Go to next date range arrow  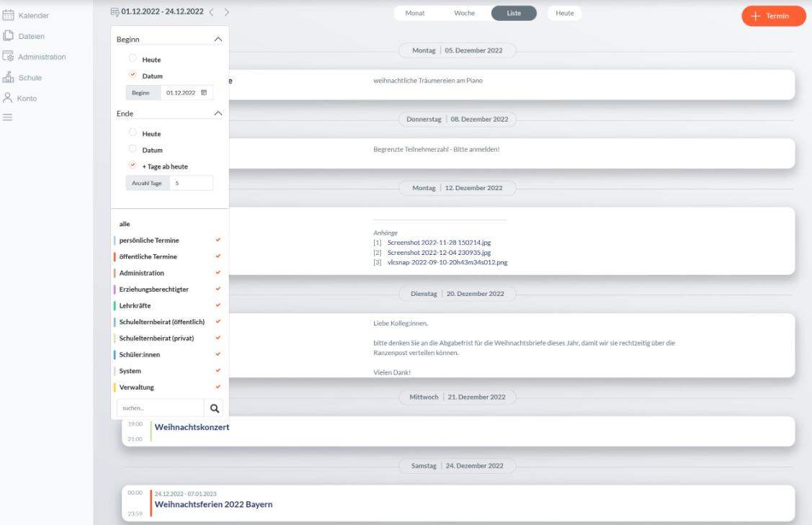click(x=227, y=12)
